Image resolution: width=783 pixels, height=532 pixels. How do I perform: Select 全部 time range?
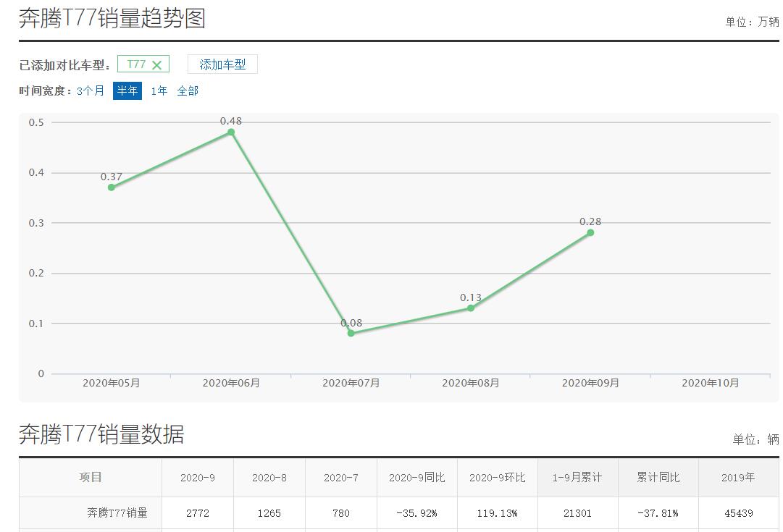188,90
